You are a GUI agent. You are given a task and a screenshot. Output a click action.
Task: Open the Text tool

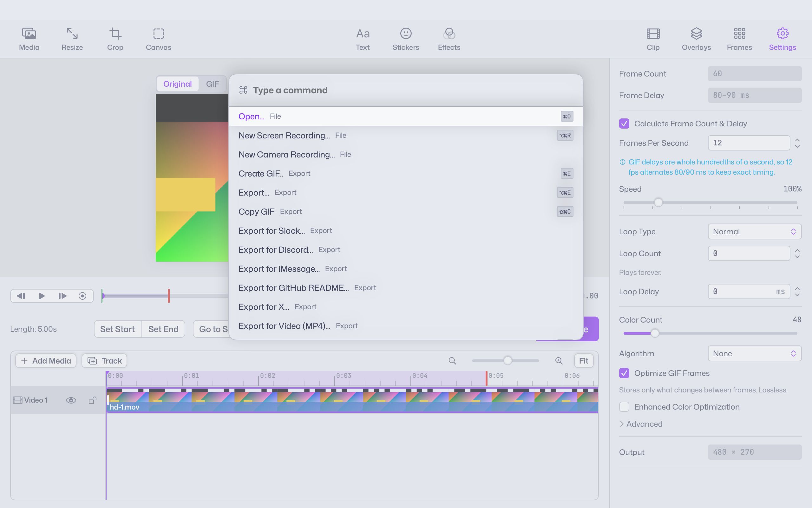(x=363, y=39)
